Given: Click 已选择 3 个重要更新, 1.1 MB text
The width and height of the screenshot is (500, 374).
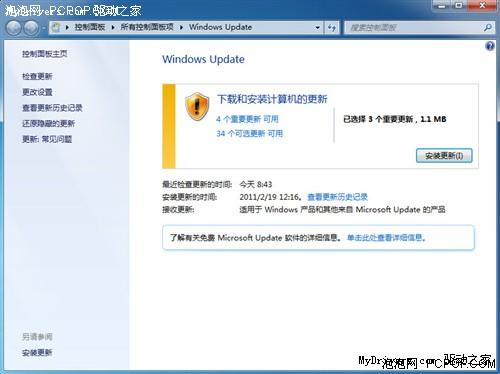Looking at the screenshot, I should click(x=395, y=119).
